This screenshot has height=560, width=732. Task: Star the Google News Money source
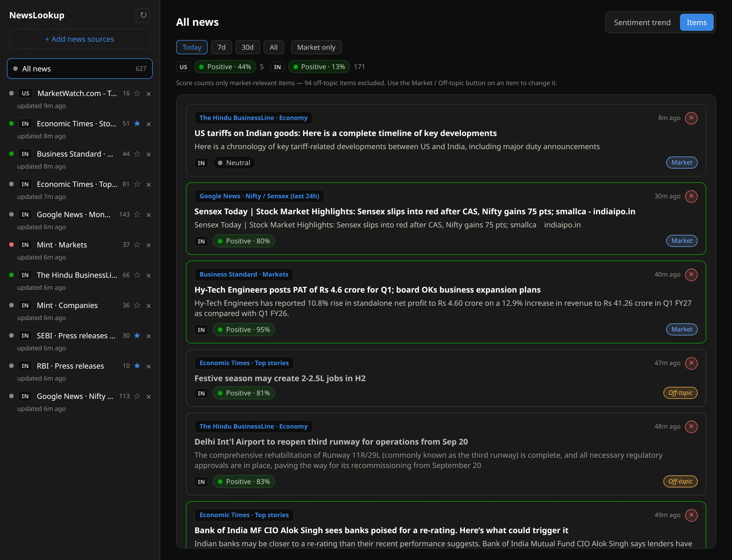click(137, 214)
